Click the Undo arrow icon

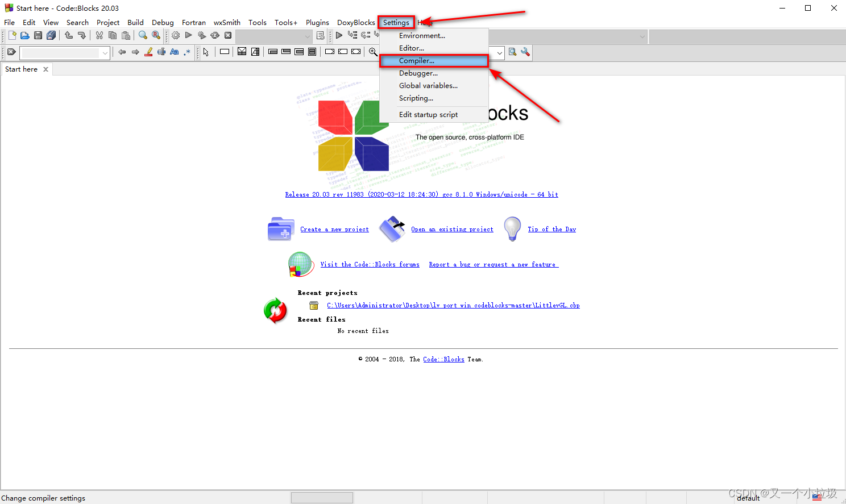click(x=69, y=35)
